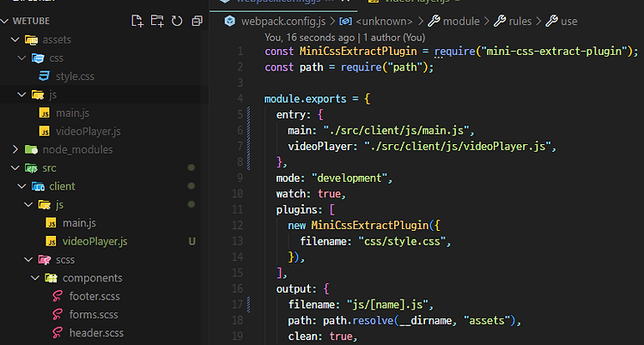The height and width of the screenshot is (345, 644).
Task: Click line number 4 in the gutter
Action: click(x=240, y=99)
